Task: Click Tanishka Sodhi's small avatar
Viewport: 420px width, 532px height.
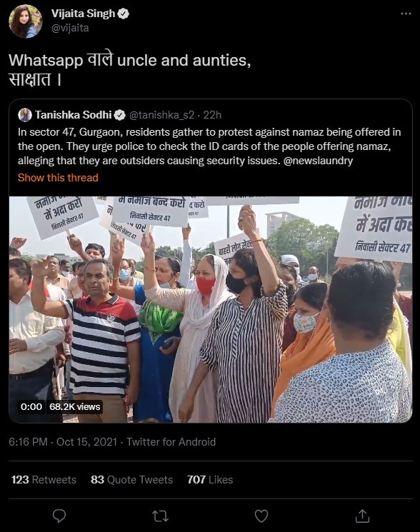Action: [x=25, y=115]
